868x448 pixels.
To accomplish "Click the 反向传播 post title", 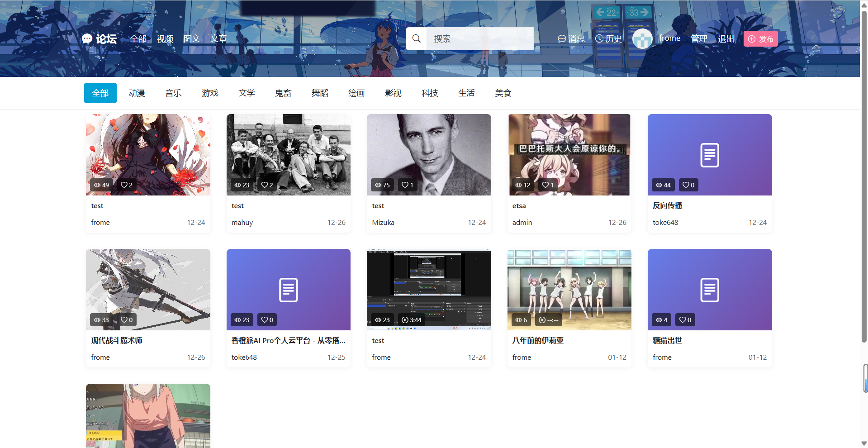I will click(x=667, y=205).
